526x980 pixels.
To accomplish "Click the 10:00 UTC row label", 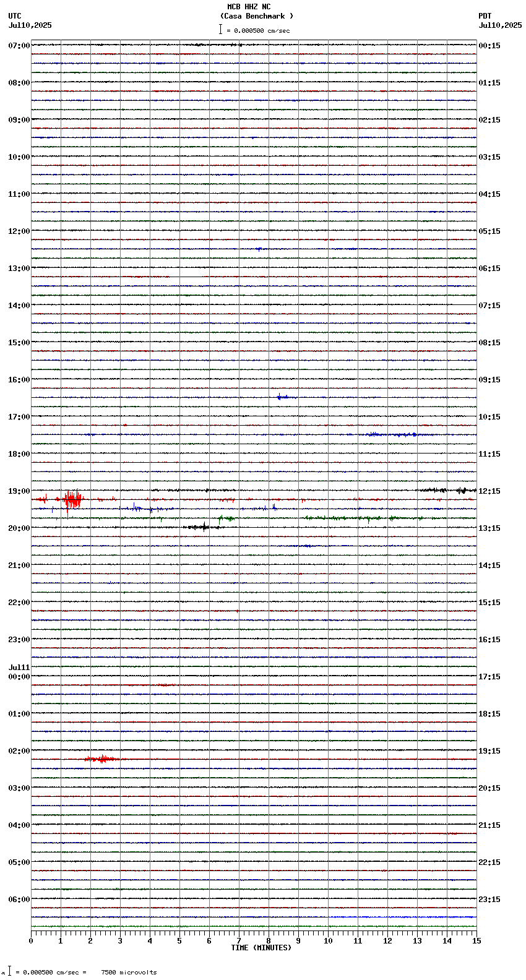I will coord(19,157).
